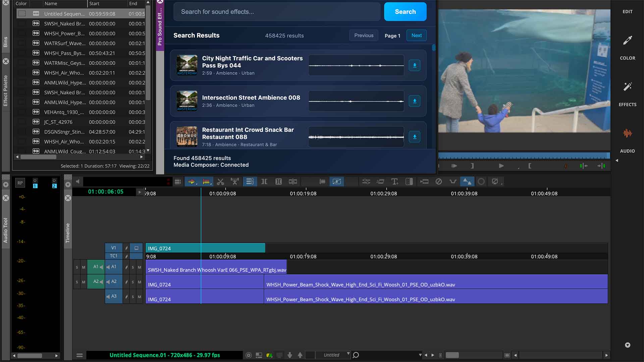Select the Text tool icon in timeline toolbar

pyautogui.click(x=394, y=181)
